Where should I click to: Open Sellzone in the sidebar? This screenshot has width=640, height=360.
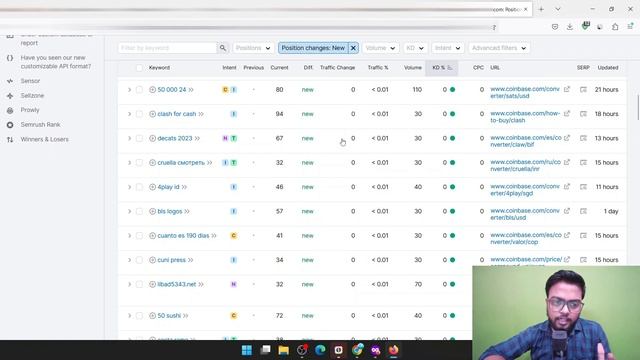click(32, 96)
